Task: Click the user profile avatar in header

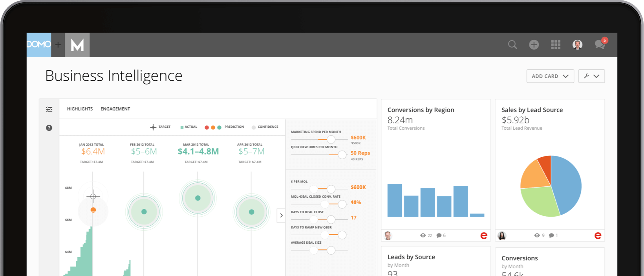Action: (577, 45)
